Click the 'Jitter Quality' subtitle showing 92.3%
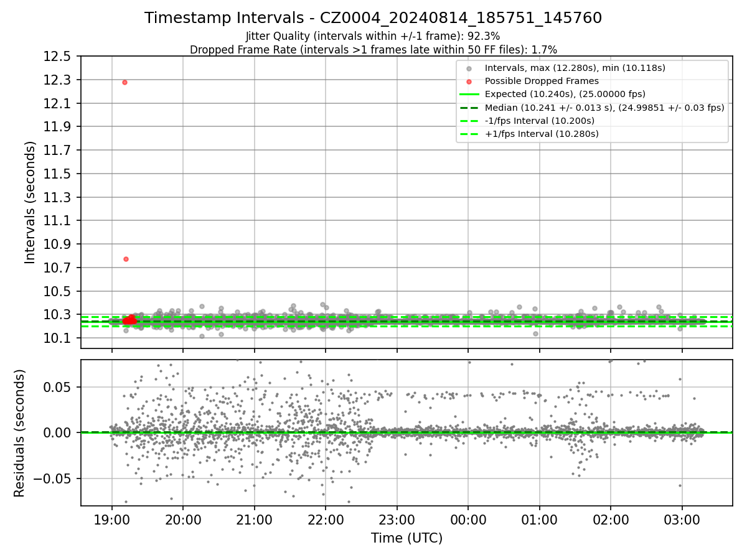Viewport: 747px width, 560px height. (x=373, y=36)
